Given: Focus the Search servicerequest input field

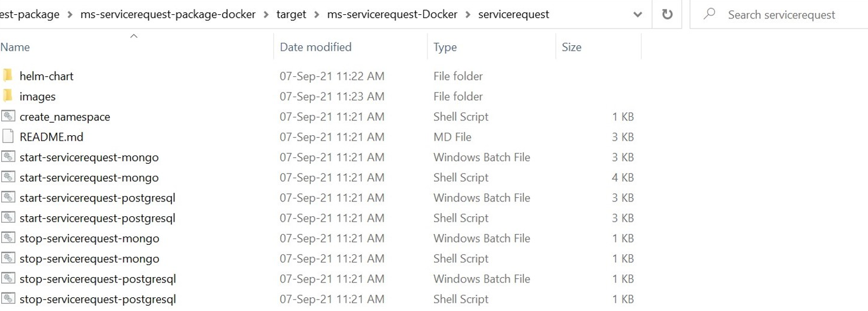Looking at the screenshot, I should 786,14.
